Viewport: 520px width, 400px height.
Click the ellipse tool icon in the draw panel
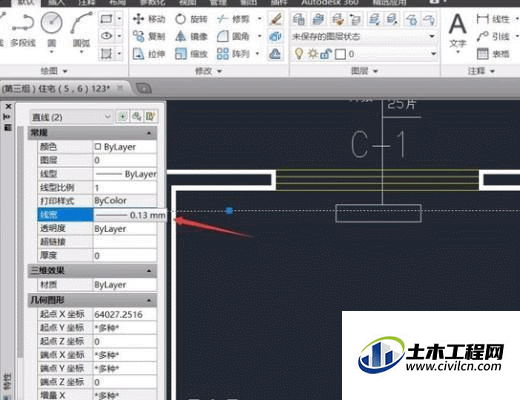[x=106, y=36]
